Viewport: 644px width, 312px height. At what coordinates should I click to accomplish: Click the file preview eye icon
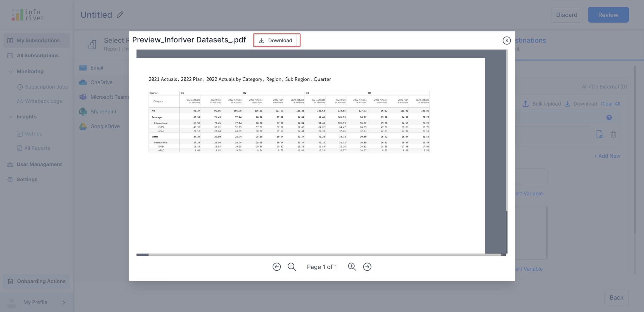coord(600,134)
